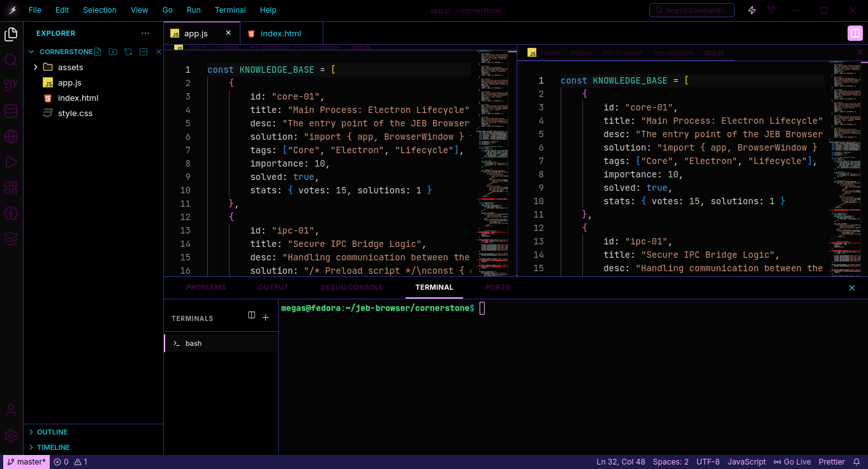868x469 pixels.
Task: Change indentation via Spaces: 2
Action: [x=670, y=462]
